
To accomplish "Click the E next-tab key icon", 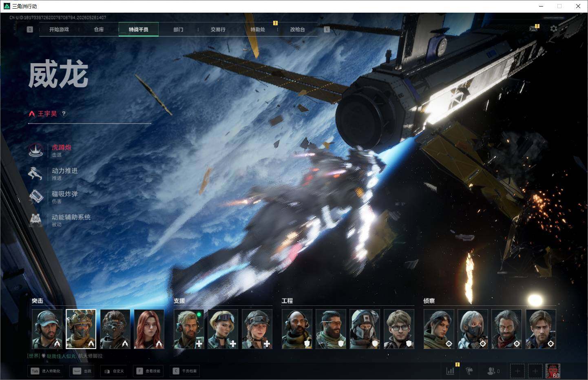I will pos(327,29).
